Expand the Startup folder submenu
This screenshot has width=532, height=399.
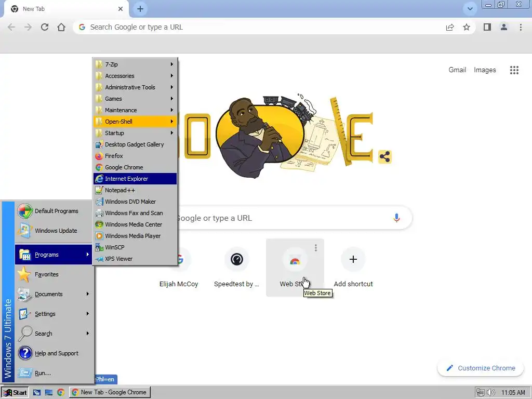point(135,133)
